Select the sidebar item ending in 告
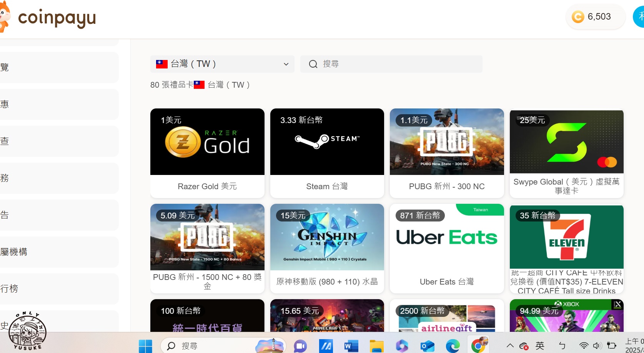The width and height of the screenshot is (644, 353). [59, 215]
